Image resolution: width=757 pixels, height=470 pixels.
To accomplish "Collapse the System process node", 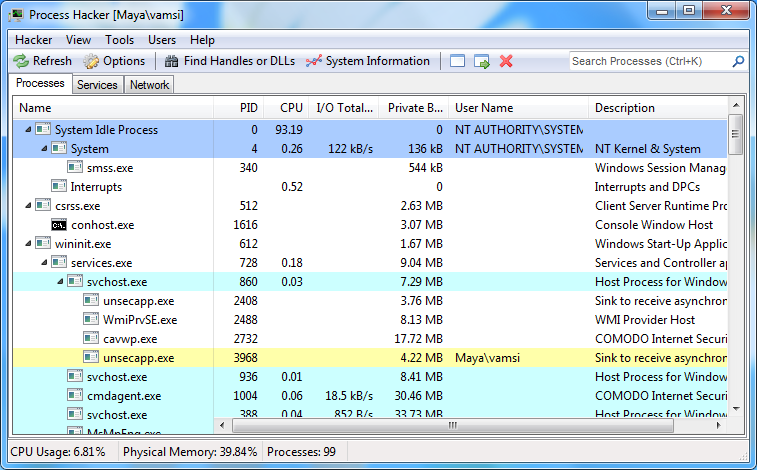I will pos(44,149).
